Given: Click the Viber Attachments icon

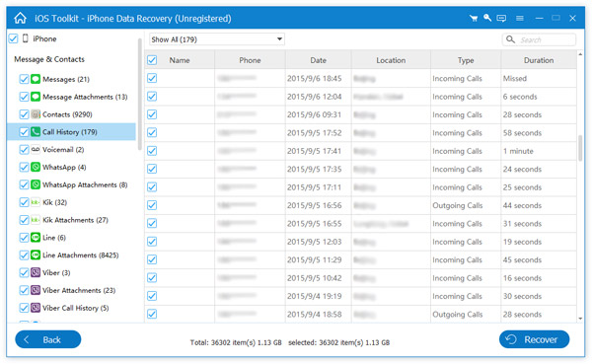Looking at the screenshot, I should click(x=36, y=290).
